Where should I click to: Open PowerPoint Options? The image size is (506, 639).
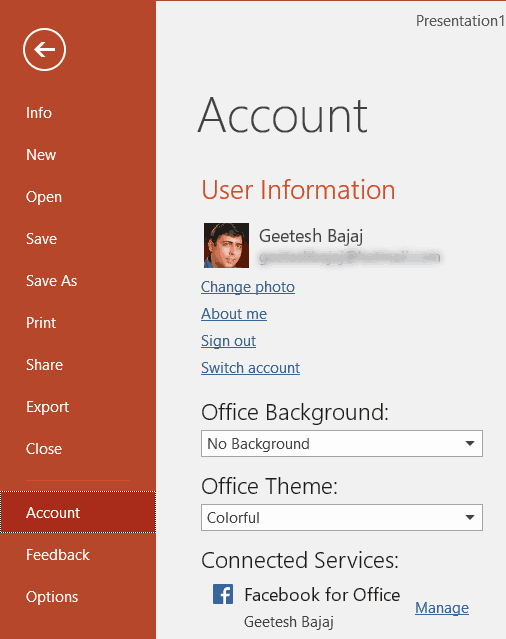click(52, 597)
